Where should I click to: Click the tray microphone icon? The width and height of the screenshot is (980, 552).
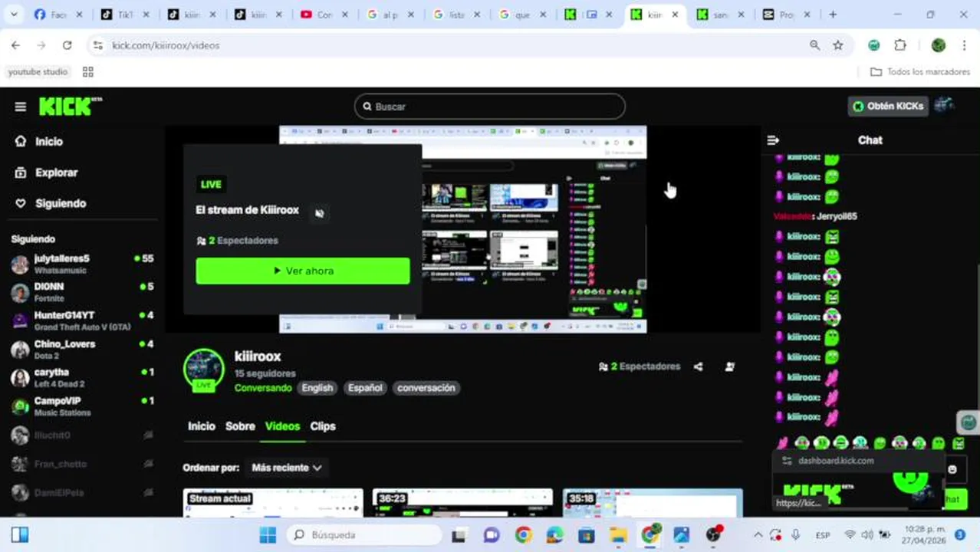pyautogui.click(x=795, y=535)
